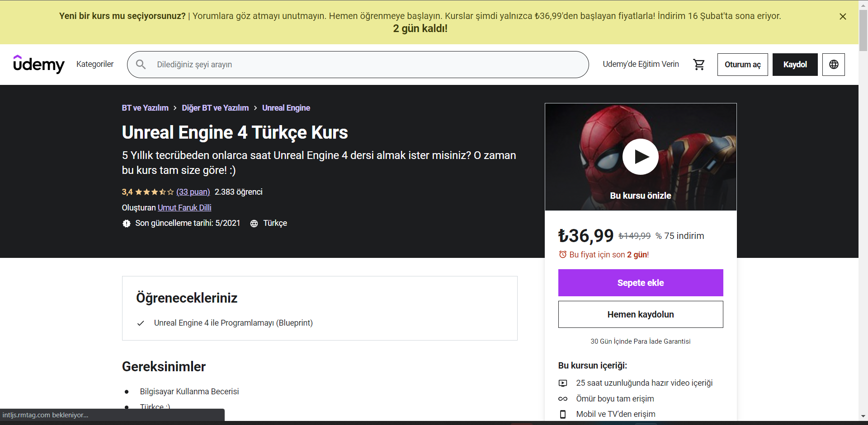Click the "% 75 indirim" discount text

680,236
